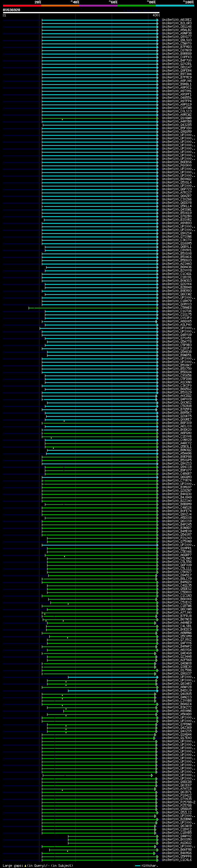197x868 pixels.
Task: Select hit label UniRef100_B7FMC9
Action: (x=176, y=78)
